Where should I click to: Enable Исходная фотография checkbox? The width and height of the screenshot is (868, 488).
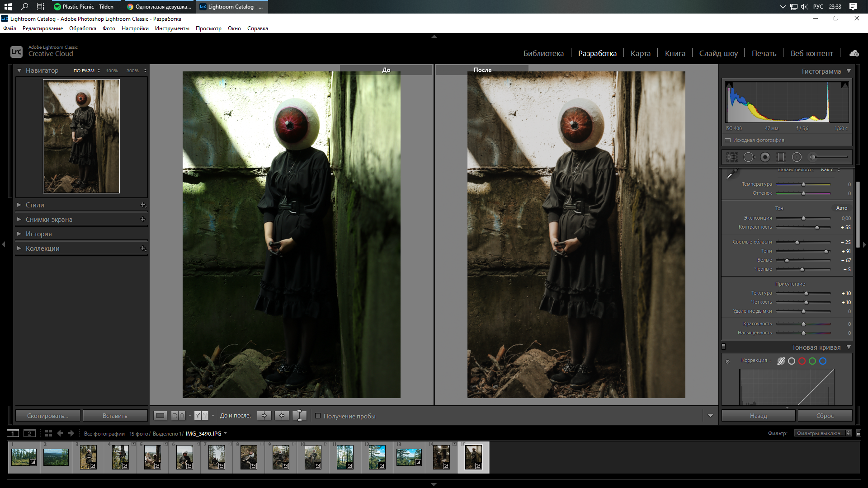point(728,140)
